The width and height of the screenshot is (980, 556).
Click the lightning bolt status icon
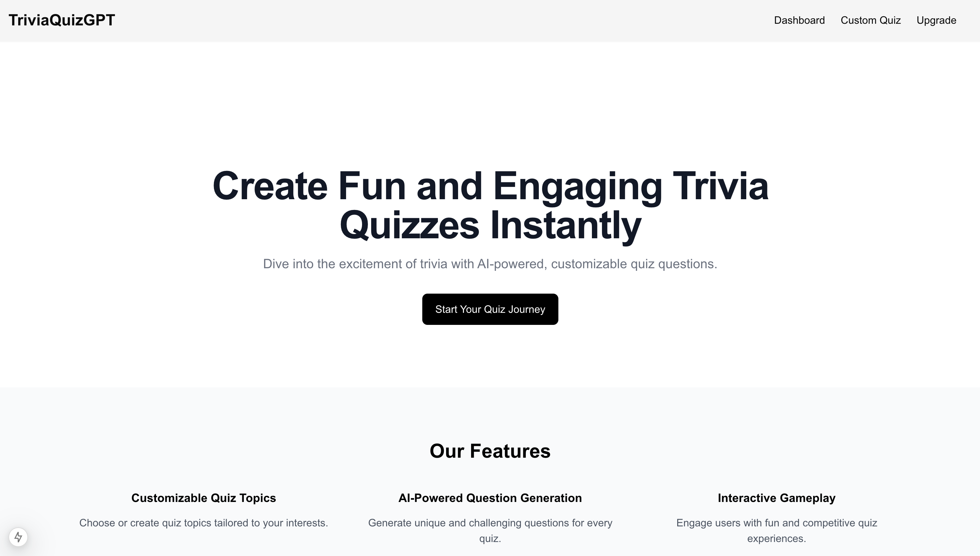click(18, 536)
